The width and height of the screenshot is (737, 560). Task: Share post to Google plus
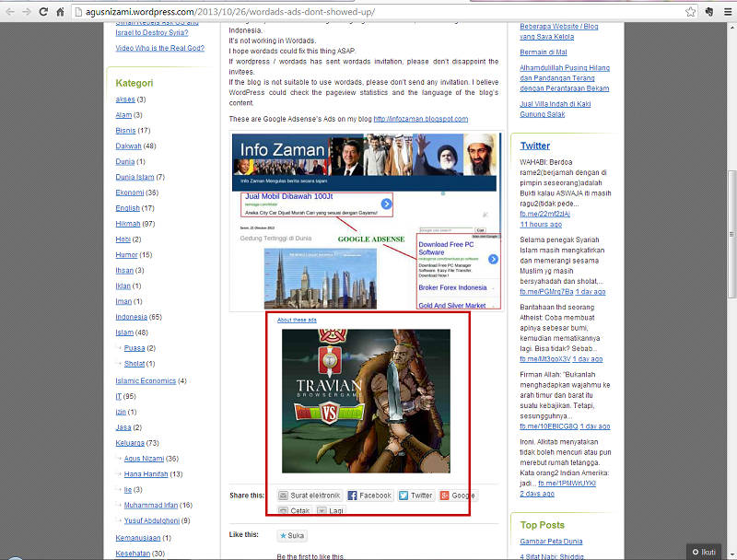[x=458, y=496]
